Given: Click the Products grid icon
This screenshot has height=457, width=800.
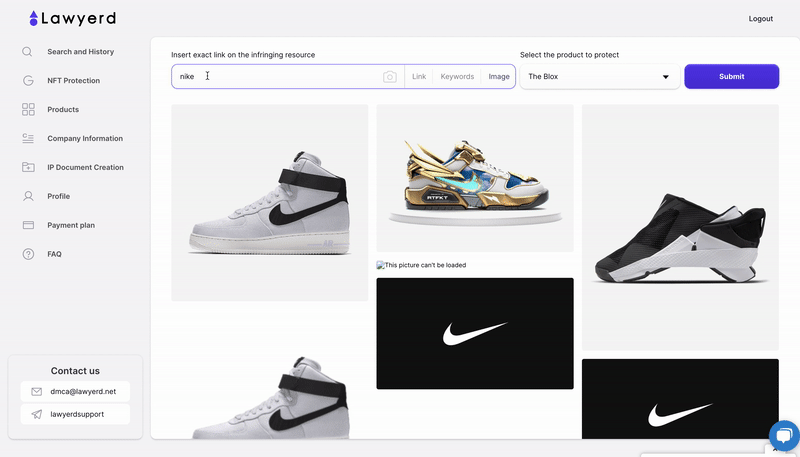Looking at the screenshot, I should [28, 109].
